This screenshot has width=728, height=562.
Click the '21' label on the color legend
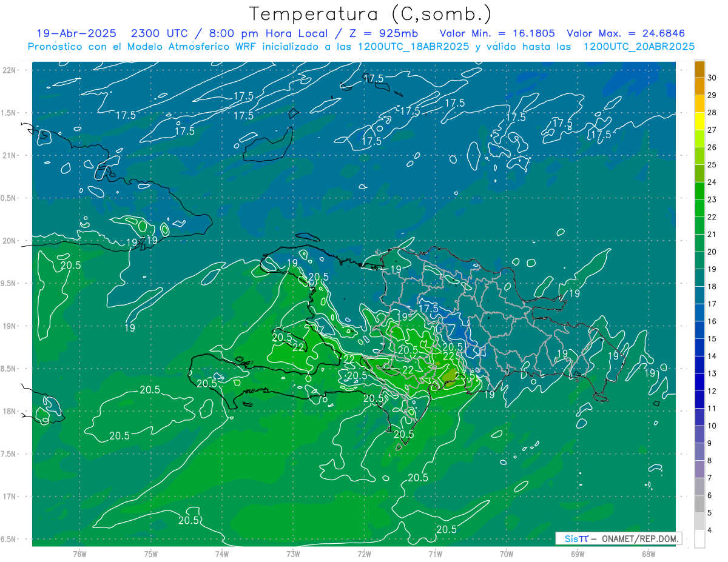pyautogui.click(x=712, y=234)
